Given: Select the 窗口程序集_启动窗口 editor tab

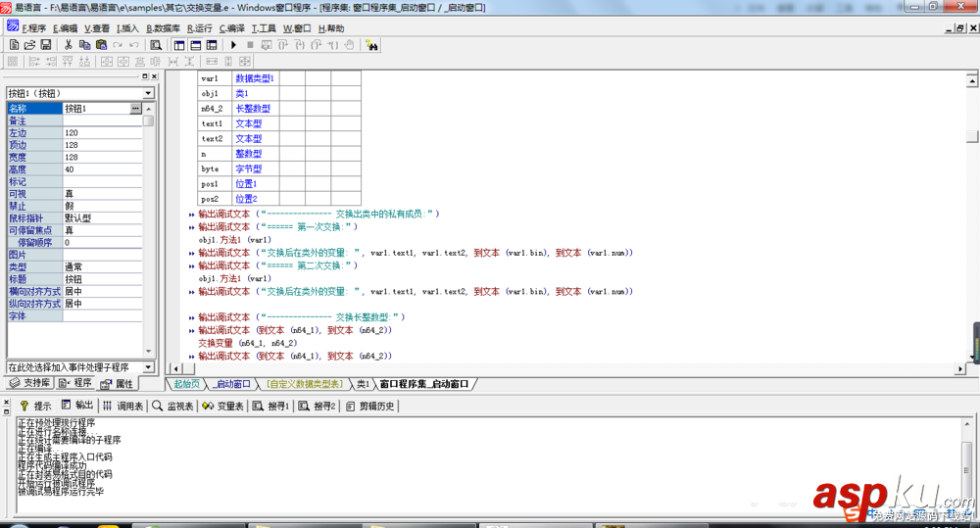Looking at the screenshot, I should 423,384.
